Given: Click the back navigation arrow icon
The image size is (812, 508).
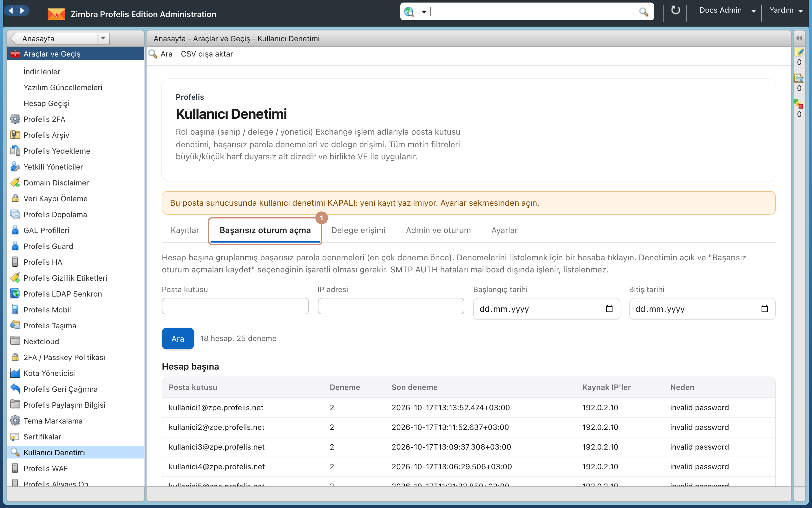Looking at the screenshot, I should [11, 11].
